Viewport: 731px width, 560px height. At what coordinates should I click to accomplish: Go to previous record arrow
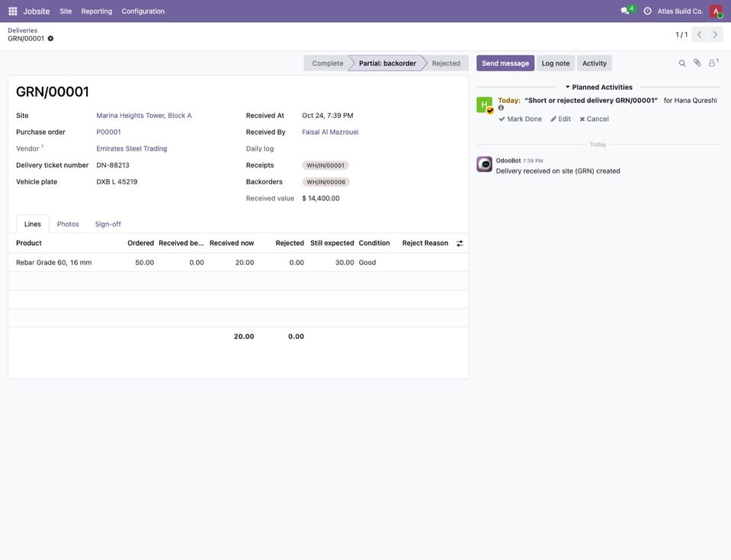point(699,34)
